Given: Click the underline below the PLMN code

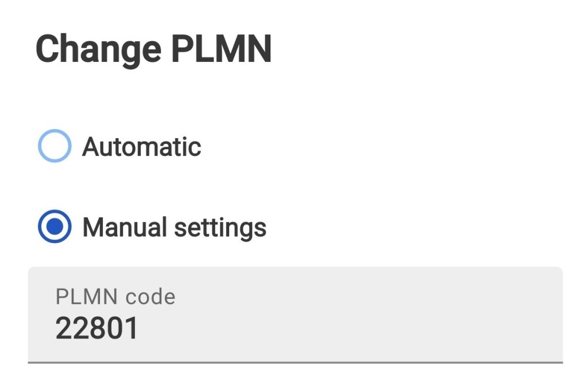Looking at the screenshot, I should click(x=295, y=362).
